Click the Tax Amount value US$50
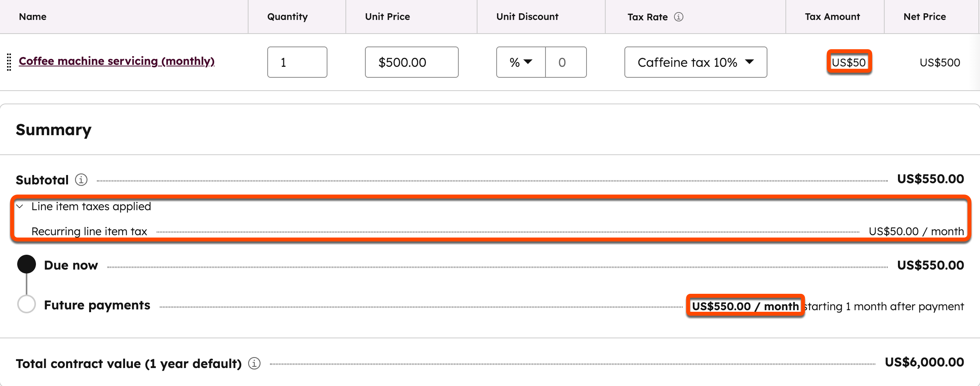 coord(849,63)
